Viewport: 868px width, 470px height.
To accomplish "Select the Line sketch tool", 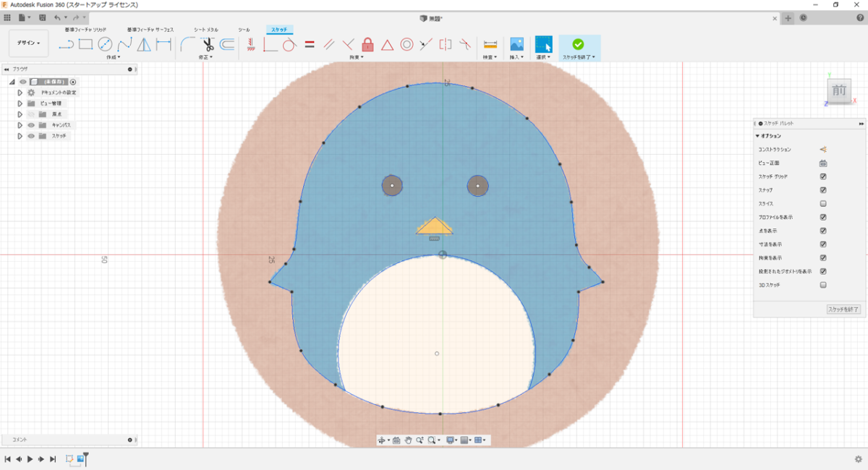I will point(66,45).
